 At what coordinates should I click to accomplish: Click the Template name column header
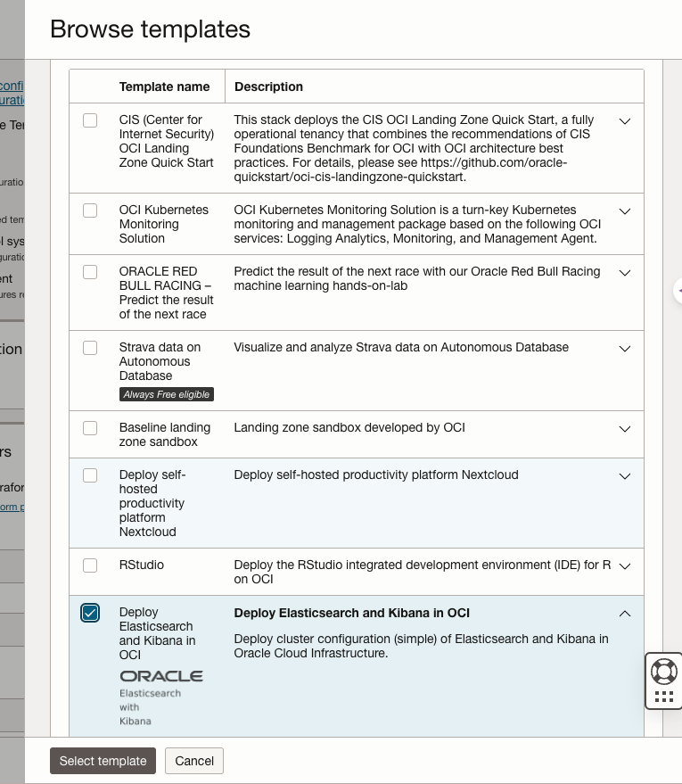click(x=165, y=87)
